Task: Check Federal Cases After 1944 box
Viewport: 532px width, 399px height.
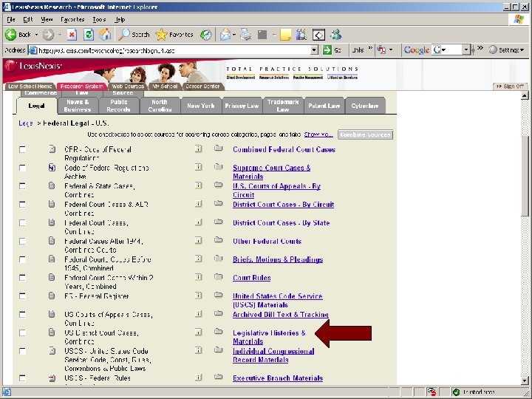Action: pyautogui.click(x=22, y=241)
